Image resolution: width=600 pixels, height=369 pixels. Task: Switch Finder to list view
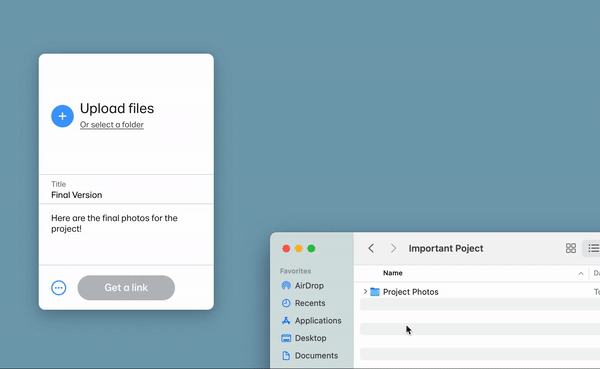[x=593, y=248]
